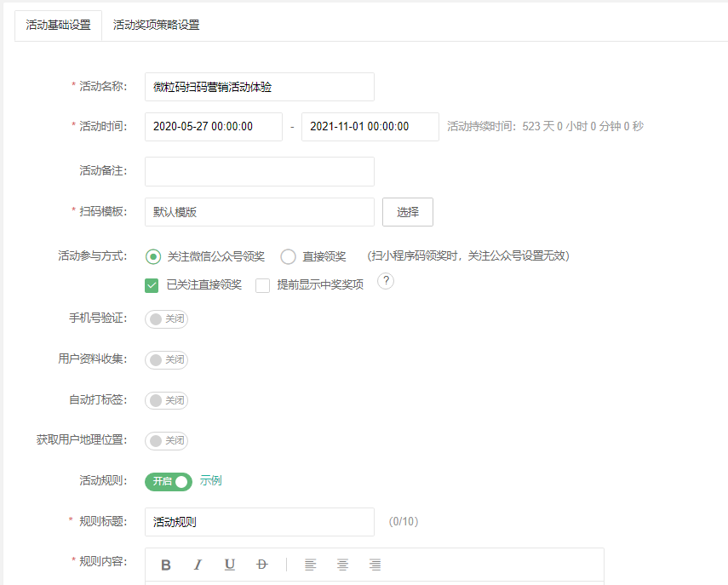Switch to the 活动基础设置 tab
The height and width of the screenshot is (585, 728).
[x=58, y=26]
